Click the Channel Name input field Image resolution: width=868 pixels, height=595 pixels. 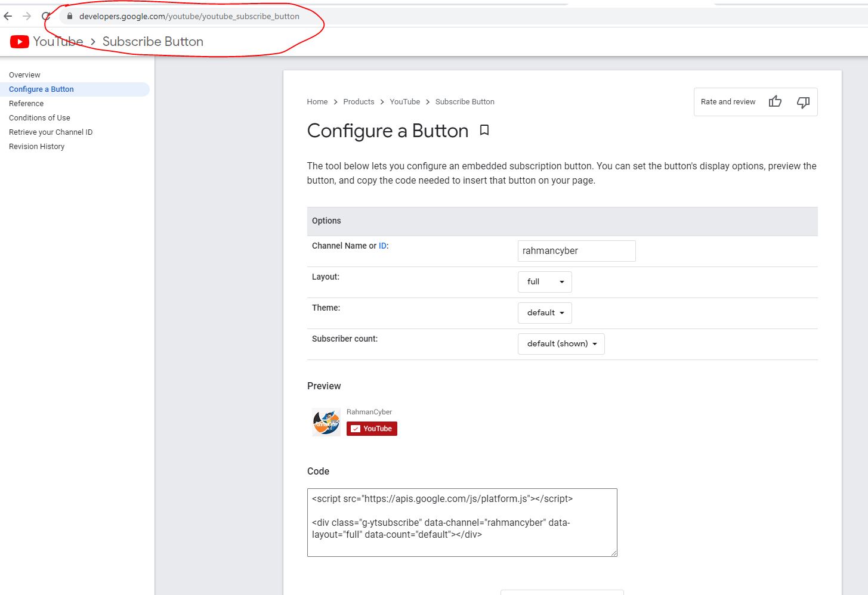click(576, 251)
